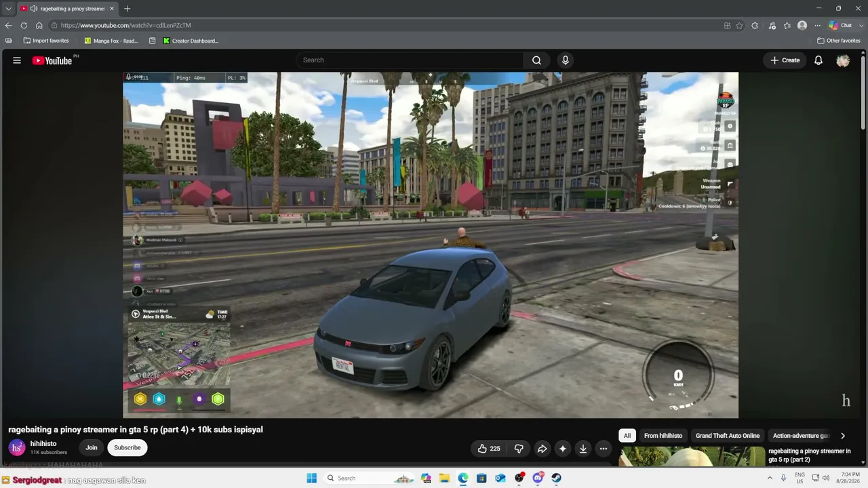Open the hihihisto channel name link

(43, 444)
